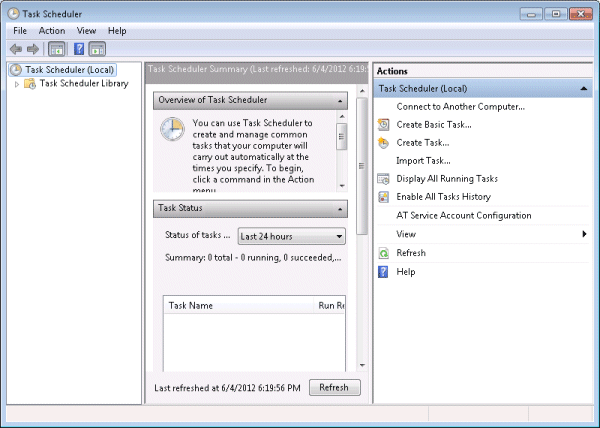The width and height of the screenshot is (600, 428).
Task: Minimize the Task Scheduler window
Action: pyautogui.click(x=531, y=14)
